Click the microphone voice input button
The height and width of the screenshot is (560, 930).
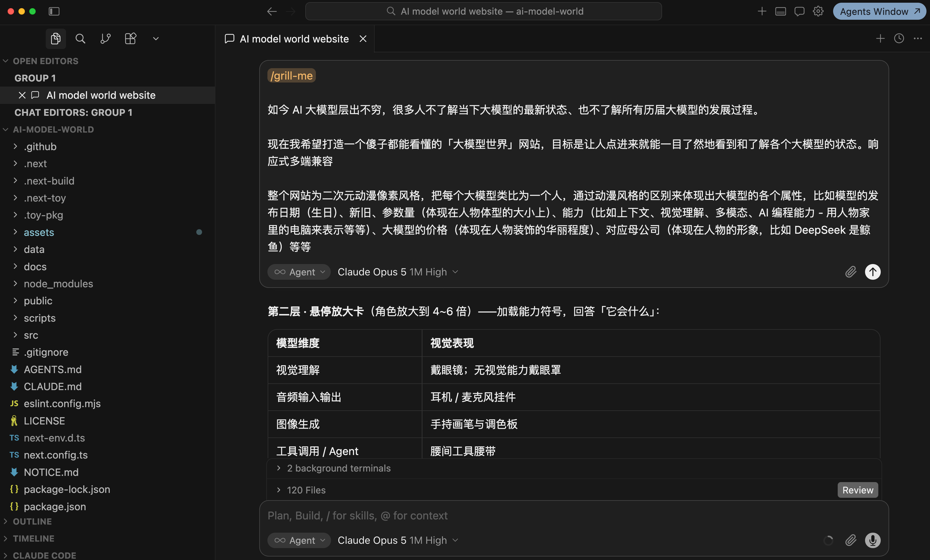tap(873, 540)
